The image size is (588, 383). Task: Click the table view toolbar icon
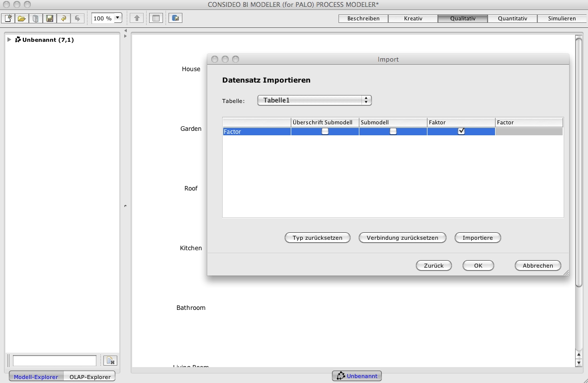(156, 18)
